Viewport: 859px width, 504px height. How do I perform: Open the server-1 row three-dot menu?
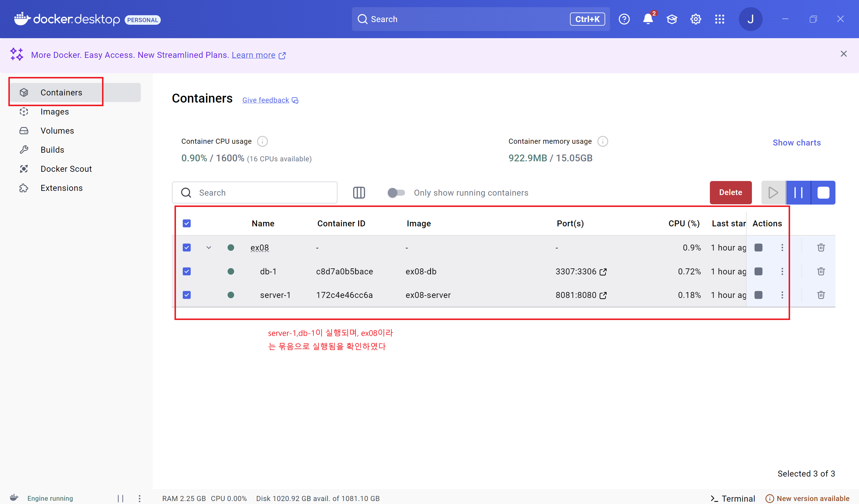[x=782, y=295]
